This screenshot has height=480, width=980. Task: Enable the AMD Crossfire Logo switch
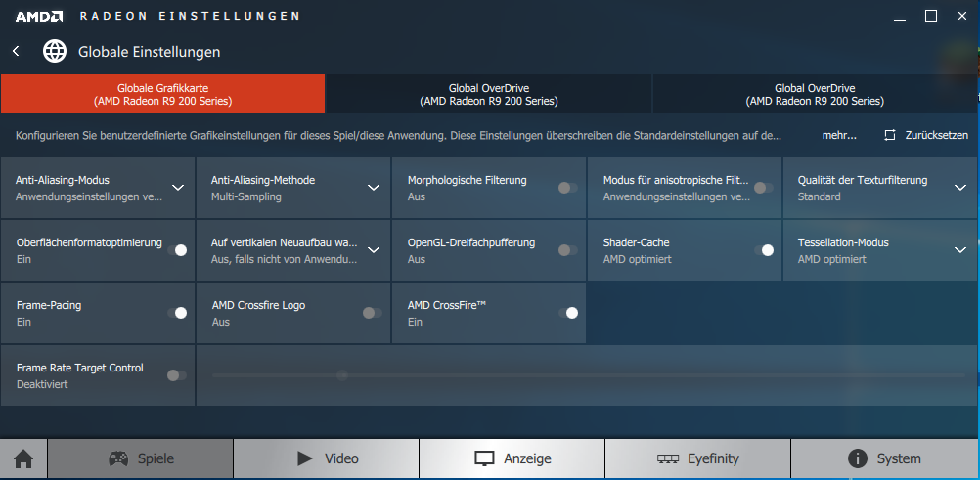373,313
